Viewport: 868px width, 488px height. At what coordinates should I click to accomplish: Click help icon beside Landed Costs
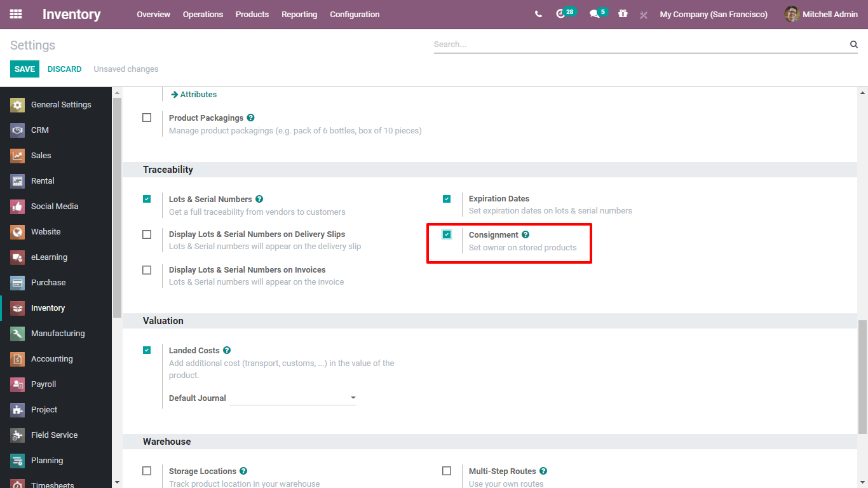(x=227, y=350)
